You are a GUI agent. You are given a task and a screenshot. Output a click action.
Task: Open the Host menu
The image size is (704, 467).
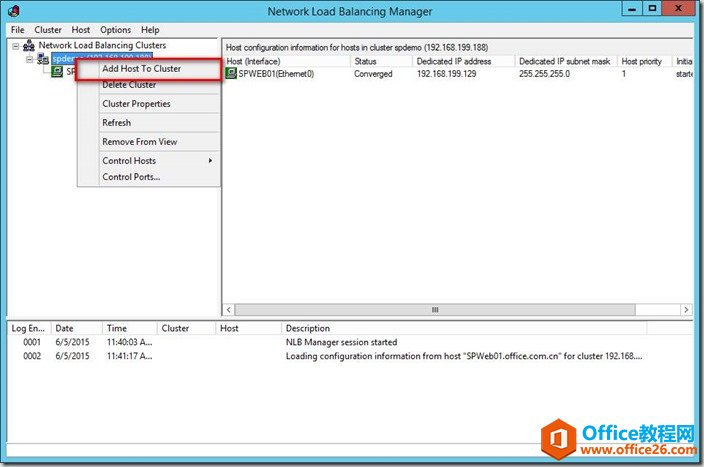click(x=80, y=30)
